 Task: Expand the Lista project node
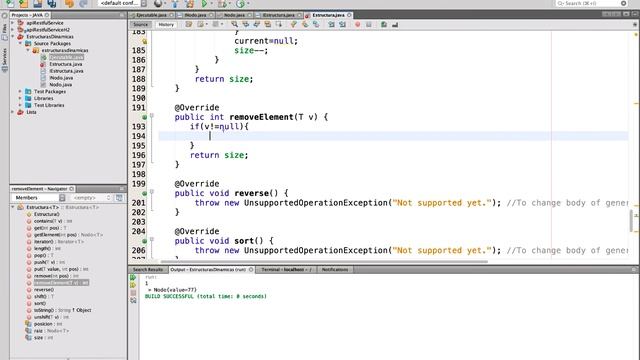13,112
